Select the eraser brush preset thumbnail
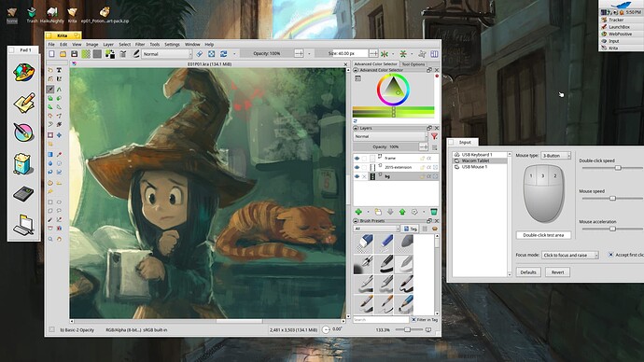 tap(364, 243)
